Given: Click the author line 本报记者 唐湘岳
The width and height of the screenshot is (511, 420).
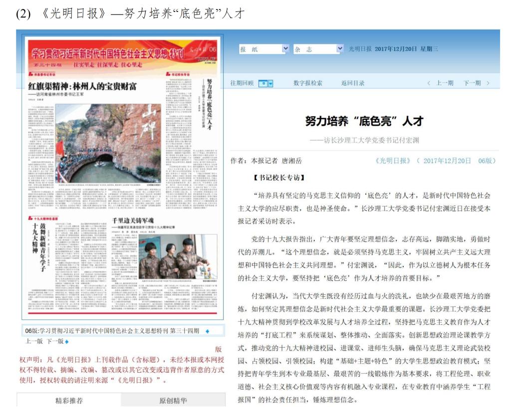Looking at the screenshot, I should click(x=276, y=161).
